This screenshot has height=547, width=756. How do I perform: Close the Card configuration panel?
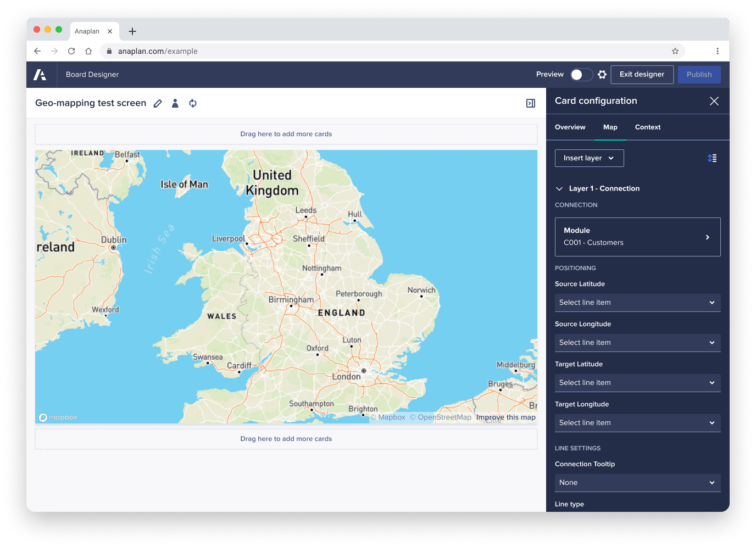[x=714, y=101]
